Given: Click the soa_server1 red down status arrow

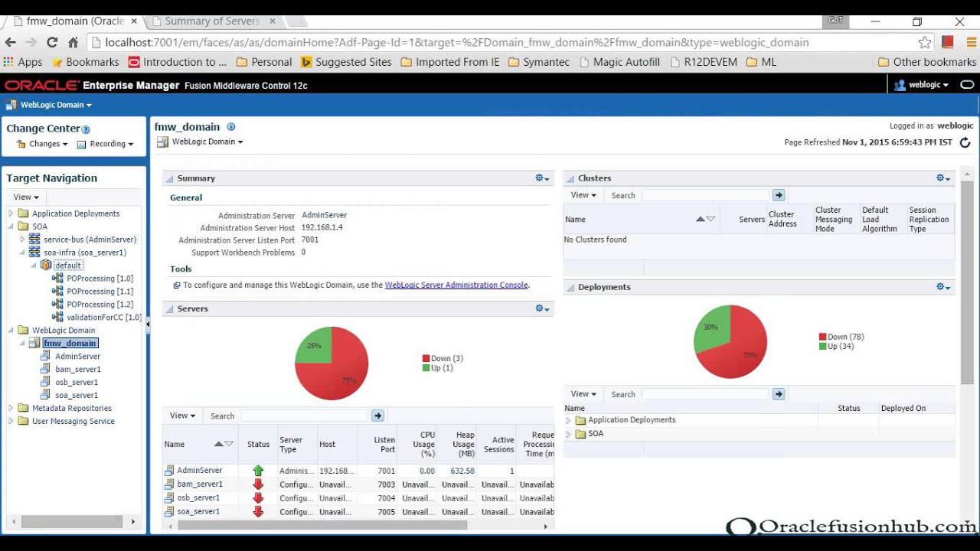Looking at the screenshot, I should pos(258,511).
